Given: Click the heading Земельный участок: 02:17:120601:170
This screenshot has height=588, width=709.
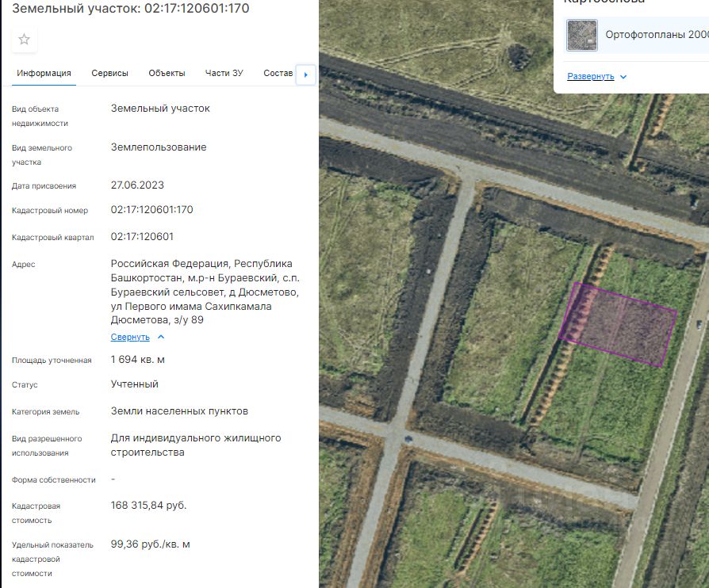Looking at the screenshot, I should [131, 8].
